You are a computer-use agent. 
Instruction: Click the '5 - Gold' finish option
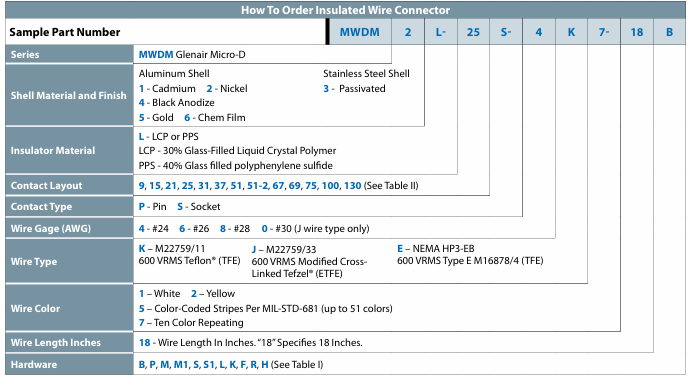pos(156,118)
